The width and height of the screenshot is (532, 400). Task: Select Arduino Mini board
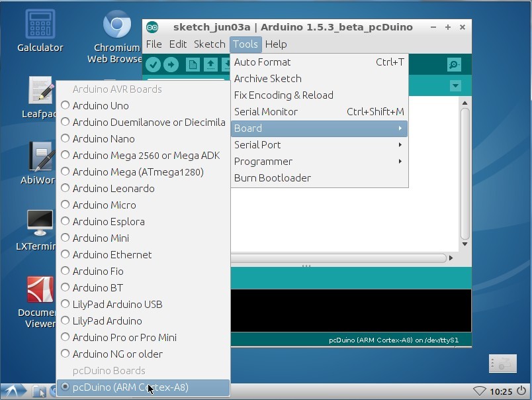(143, 238)
